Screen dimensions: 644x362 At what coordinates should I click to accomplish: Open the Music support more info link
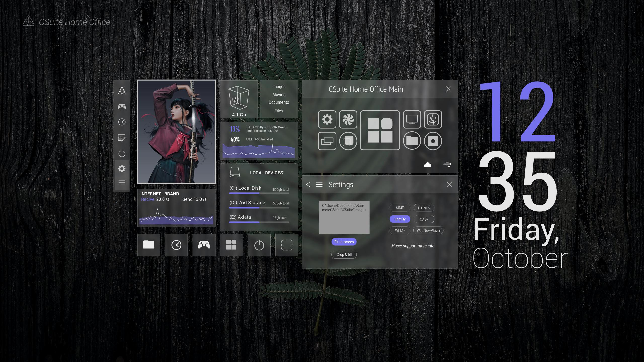point(413,246)
